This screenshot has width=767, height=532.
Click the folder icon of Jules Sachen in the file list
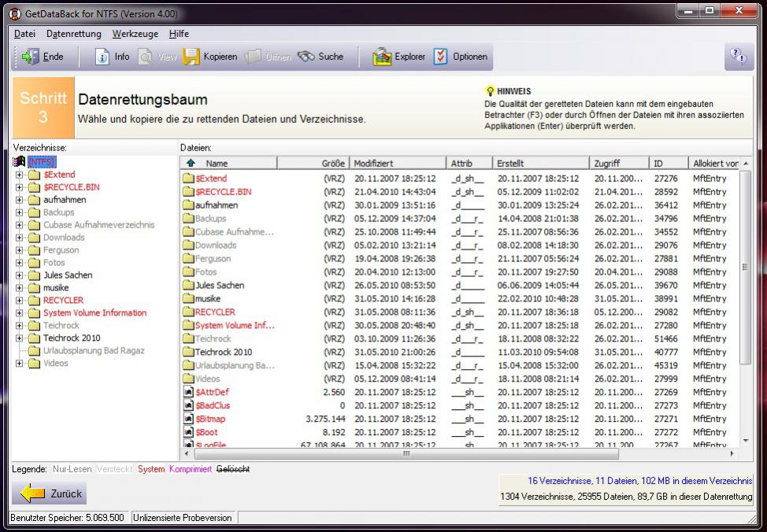tap(188, 285)
